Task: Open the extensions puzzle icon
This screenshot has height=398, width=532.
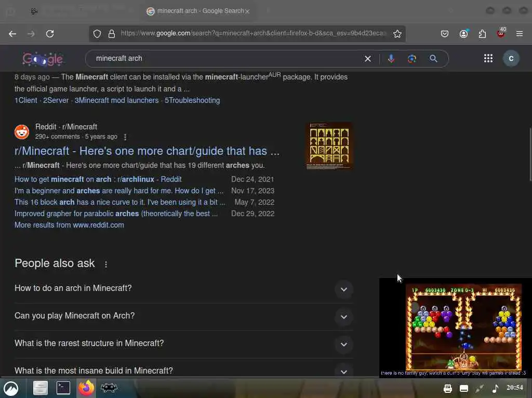Action: click(482, 34)
